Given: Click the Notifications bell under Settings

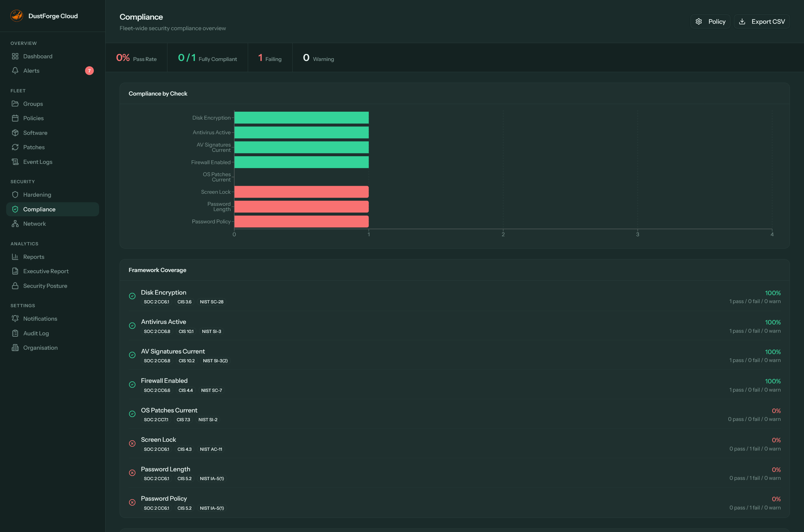Looking at the screenshot, I should (x=15, y=318).
